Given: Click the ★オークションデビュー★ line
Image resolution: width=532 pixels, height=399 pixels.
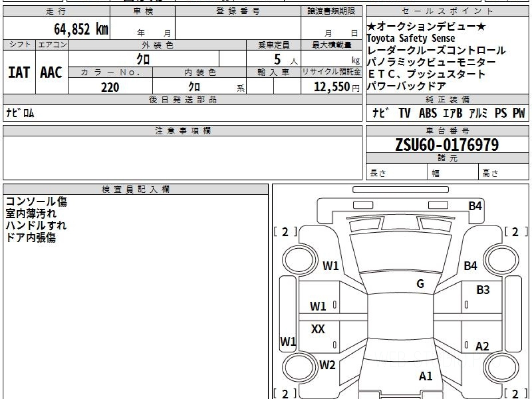Looking at the screenshot, I should (426, 27).
